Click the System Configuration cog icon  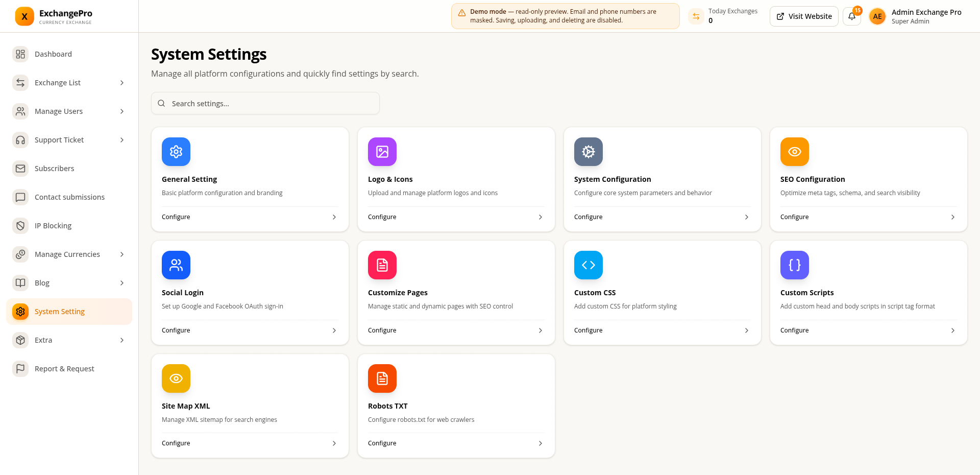[x=589, y=152]
